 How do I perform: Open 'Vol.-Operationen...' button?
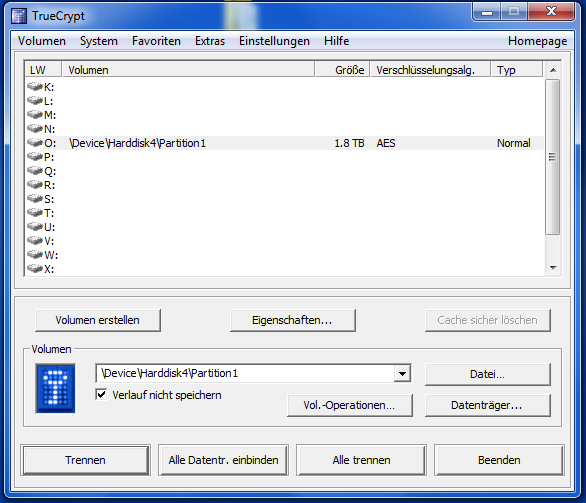point(349,405)
